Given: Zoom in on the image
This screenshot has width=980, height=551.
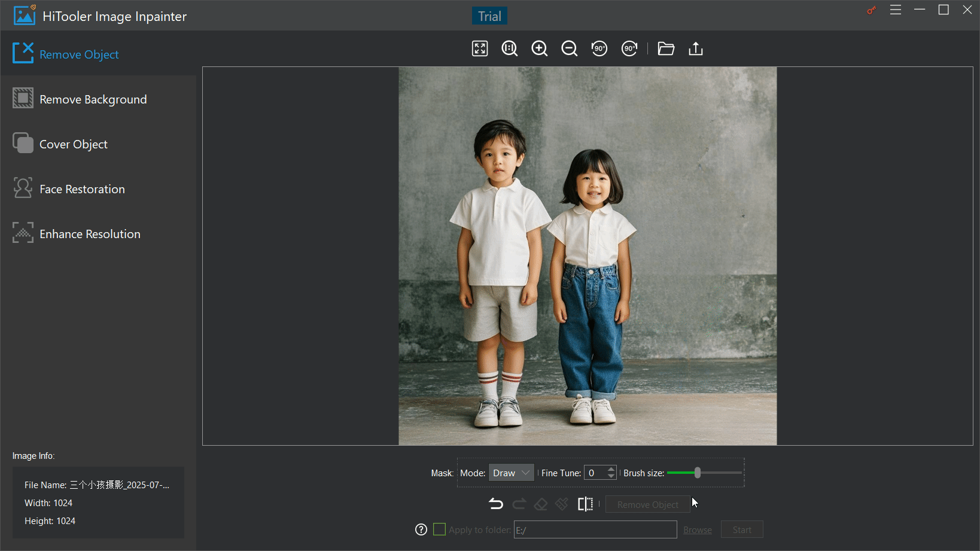Looking at the screenshot, I should click(x=540, y=48).
